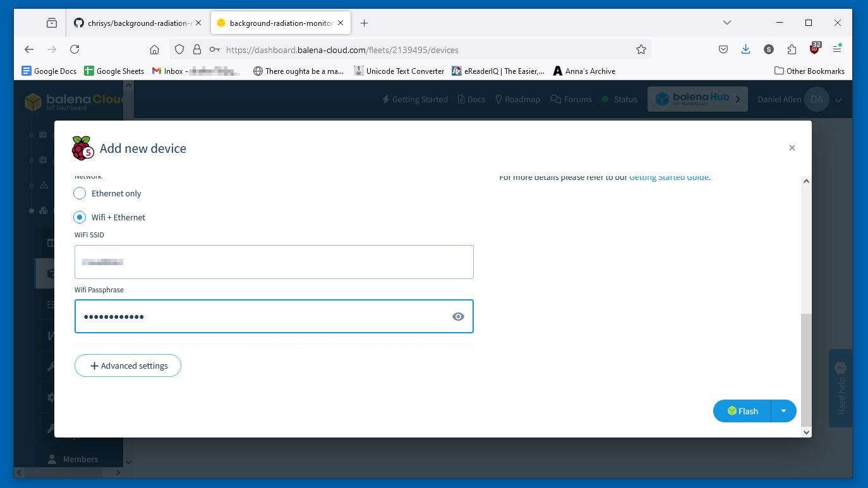Open There oughta be a ma... bookmark
The image size is (868, 488).
pyautogui.click(x=298, y=71)
